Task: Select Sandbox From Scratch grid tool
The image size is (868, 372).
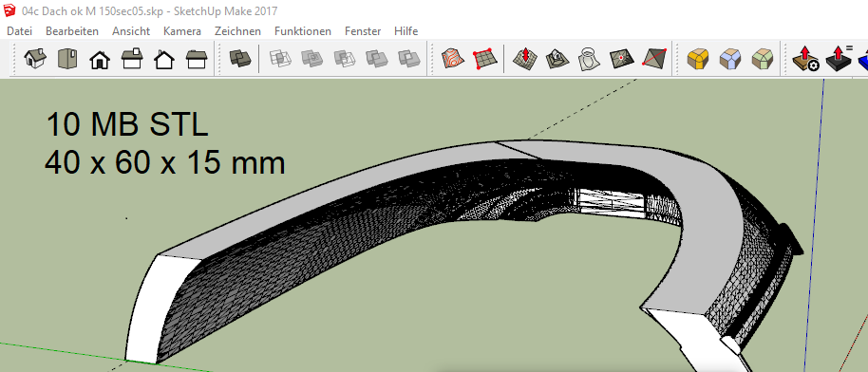Action: coord(483,58)
